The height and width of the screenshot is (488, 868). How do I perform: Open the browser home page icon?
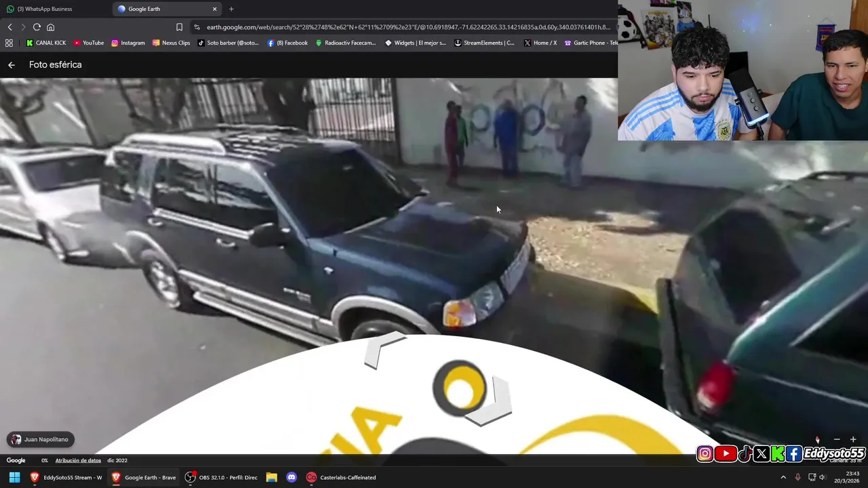pyautogui.click(x=50, y=27)
